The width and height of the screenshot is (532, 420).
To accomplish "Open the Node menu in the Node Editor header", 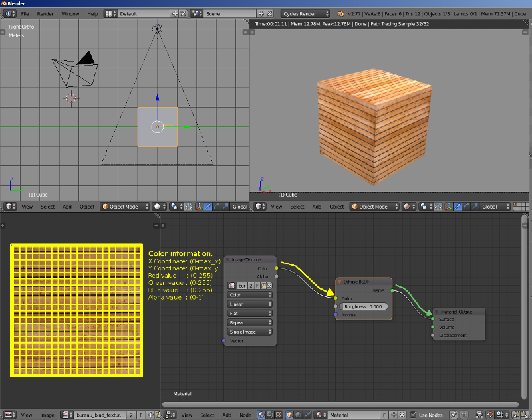I will 245,414.
